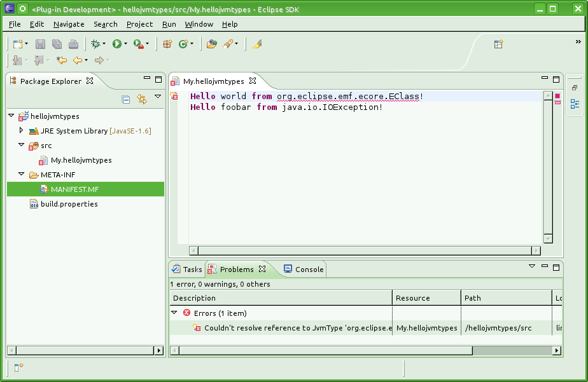Collapse the hellojvmtypes project tree node

[x=11, y=116]
